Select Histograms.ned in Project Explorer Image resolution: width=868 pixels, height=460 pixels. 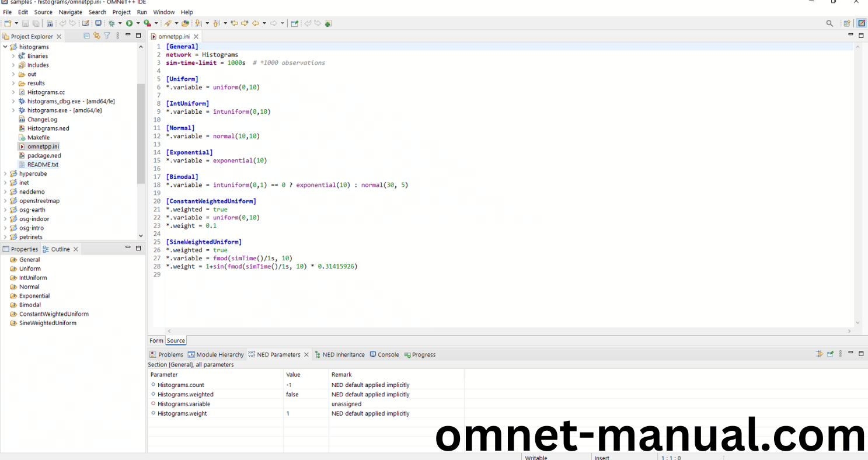click(48, 128)
